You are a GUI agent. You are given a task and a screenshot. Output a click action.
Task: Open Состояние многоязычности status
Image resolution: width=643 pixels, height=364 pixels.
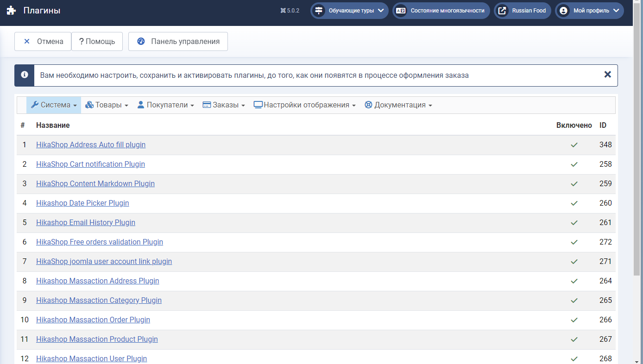coord(441,11)
